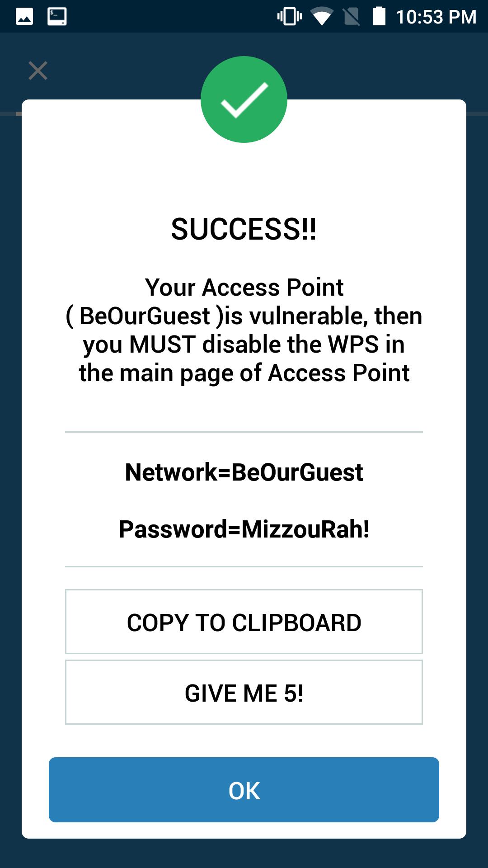488x868 pixels.
Task: Tap the divider line above Network text
Action: pyautogui.click(x=244, y=432)
